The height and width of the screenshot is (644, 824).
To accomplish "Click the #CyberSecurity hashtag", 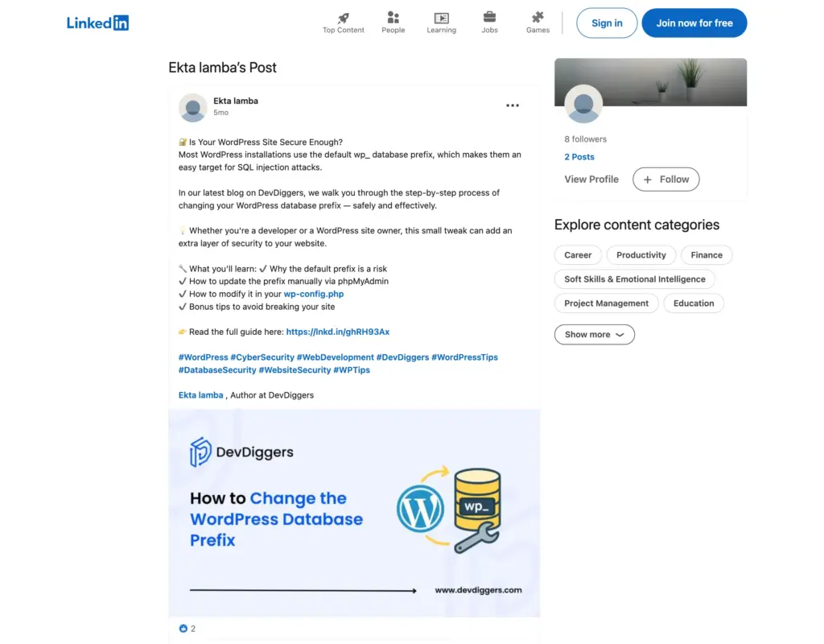I will (262, 357).
